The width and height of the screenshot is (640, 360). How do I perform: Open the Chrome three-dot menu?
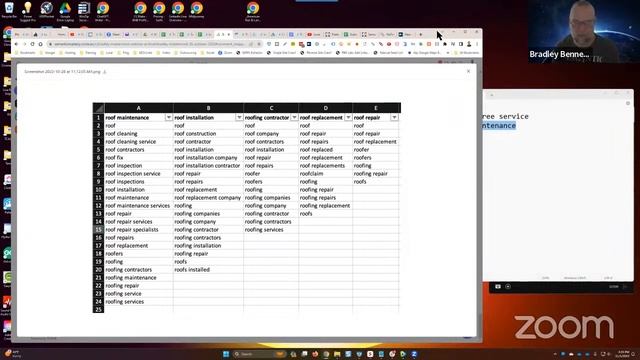pos(477,44)
